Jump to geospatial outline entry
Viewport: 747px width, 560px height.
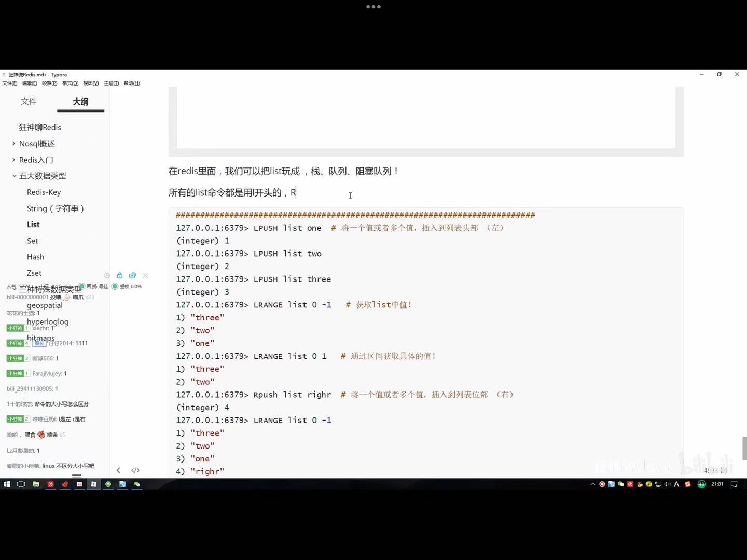[x=45, y=306]
